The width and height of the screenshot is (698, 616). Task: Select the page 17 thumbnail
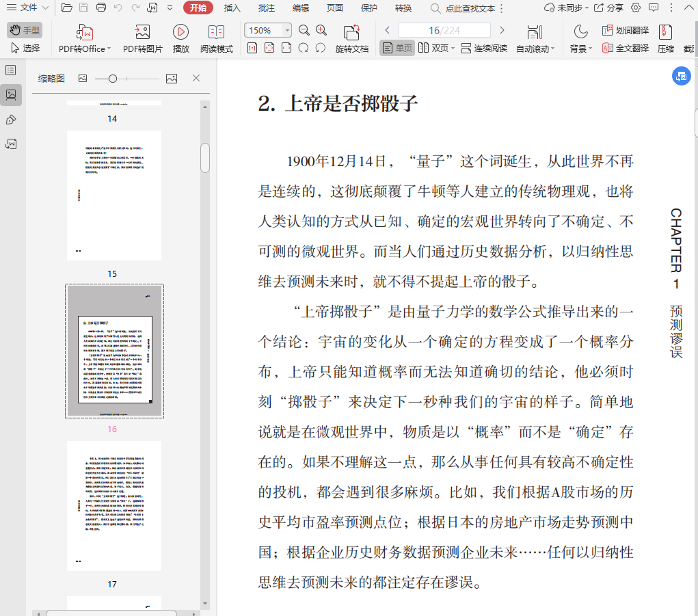coord(114,505)
